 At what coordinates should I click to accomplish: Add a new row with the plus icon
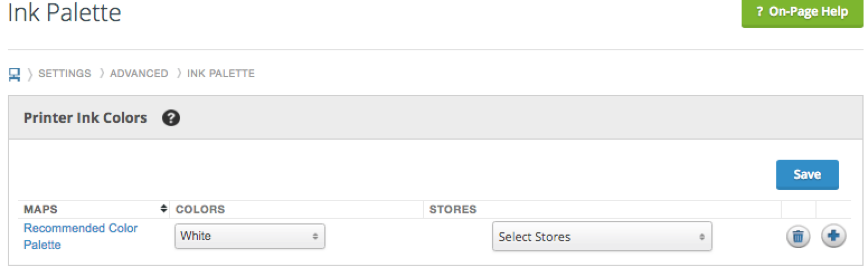833,236
